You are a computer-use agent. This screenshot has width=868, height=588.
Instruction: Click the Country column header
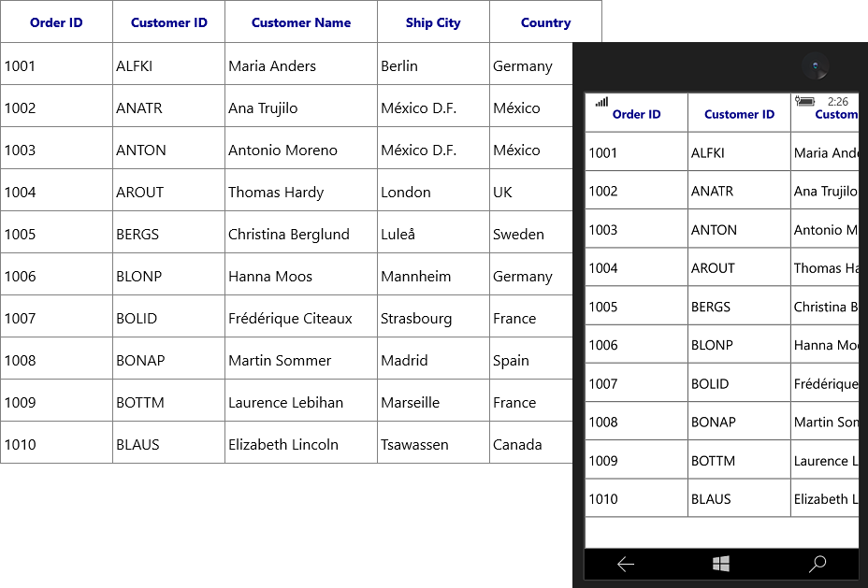(x=546, y=22)
